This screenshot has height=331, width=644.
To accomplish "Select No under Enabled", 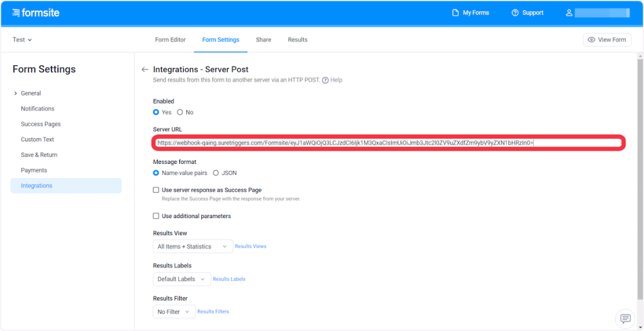I will tap(180, 112).
